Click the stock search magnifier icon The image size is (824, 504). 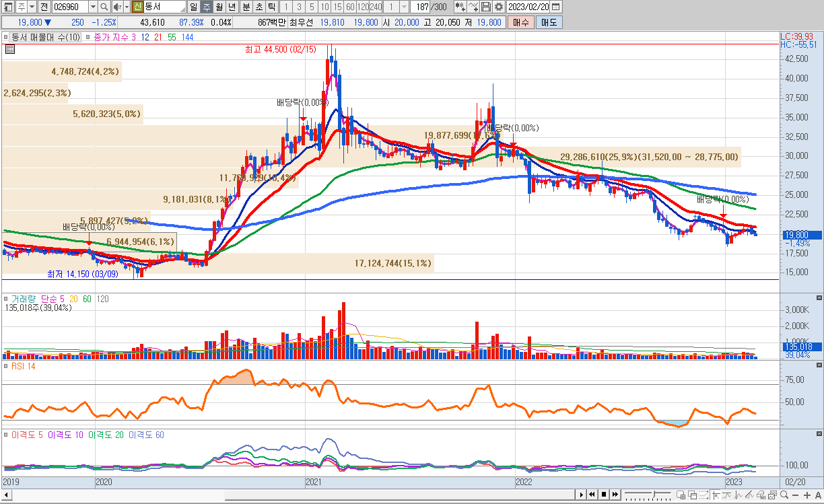(x=104, y=7)
